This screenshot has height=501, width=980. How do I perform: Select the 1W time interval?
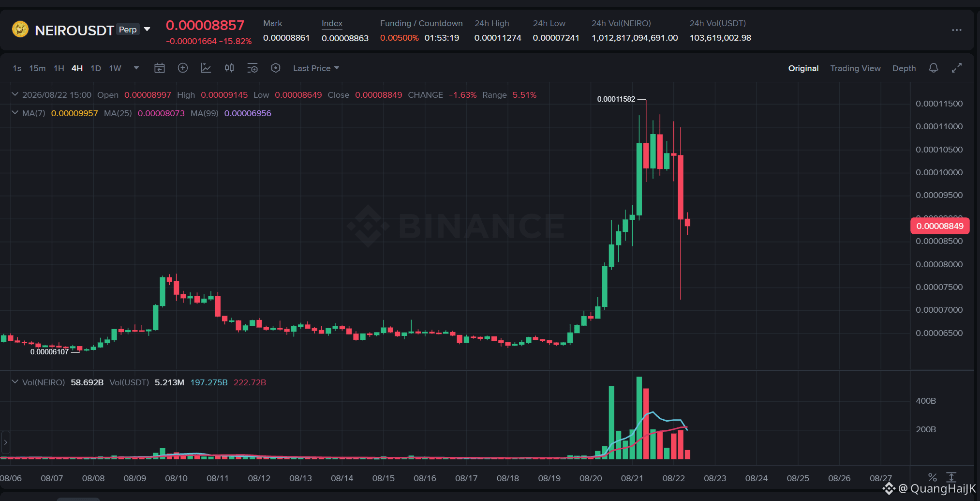click(115, 68)
